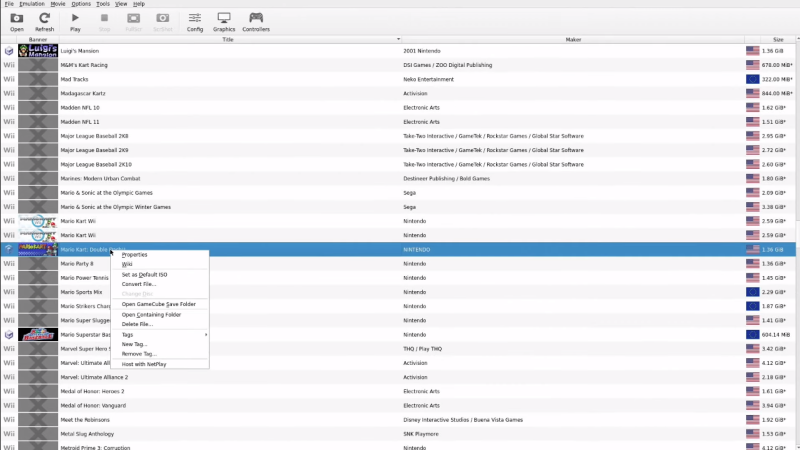This screenshot has height=450, width=800.
Task: Click the Europe flag of Mad Tracks
Action: (752, 79)
